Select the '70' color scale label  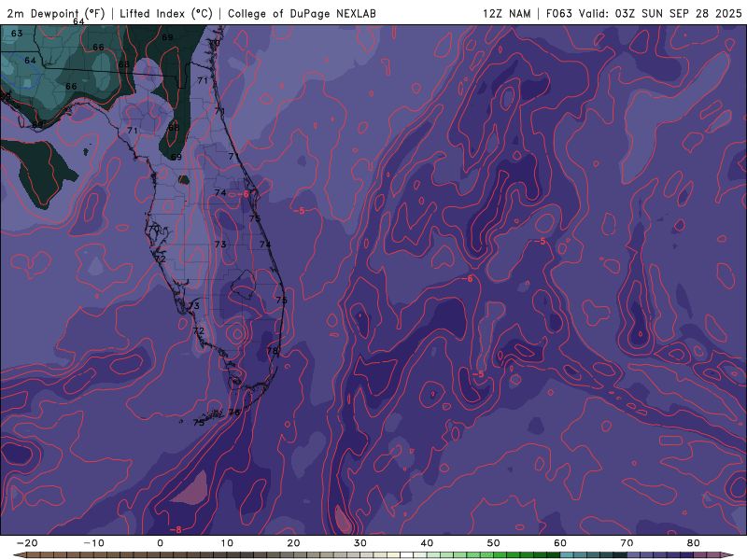coord(627,543)
